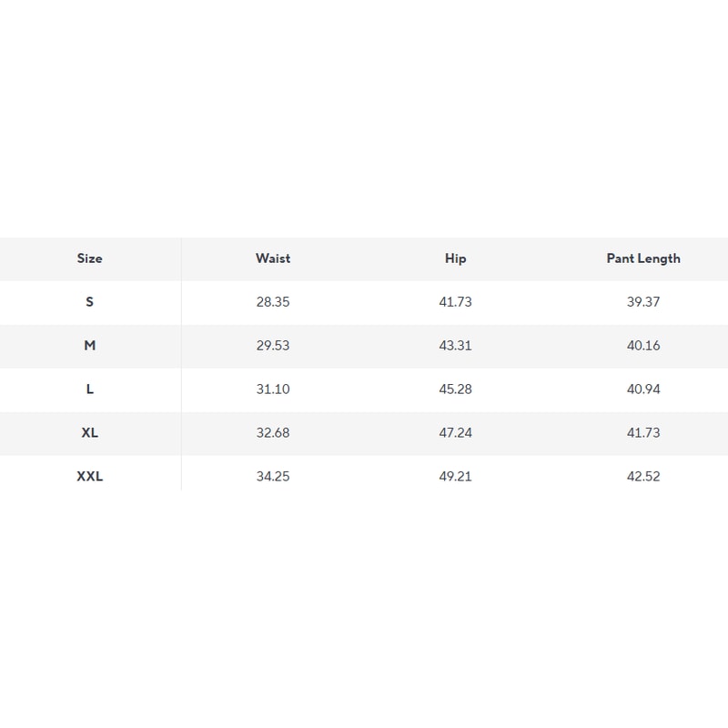Viewport: 728px width, 728px height.
Task: Click the 49.21 hip measurement
Action: 456,477
